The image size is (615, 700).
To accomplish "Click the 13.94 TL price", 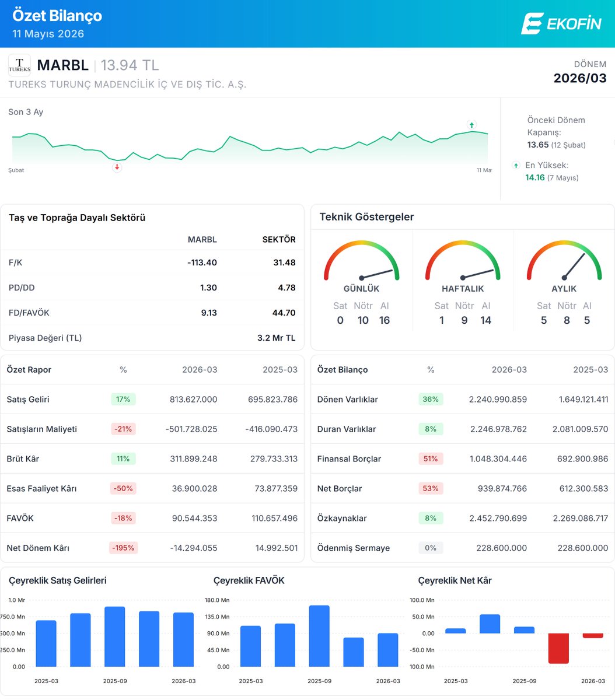I will coord(130,65).
